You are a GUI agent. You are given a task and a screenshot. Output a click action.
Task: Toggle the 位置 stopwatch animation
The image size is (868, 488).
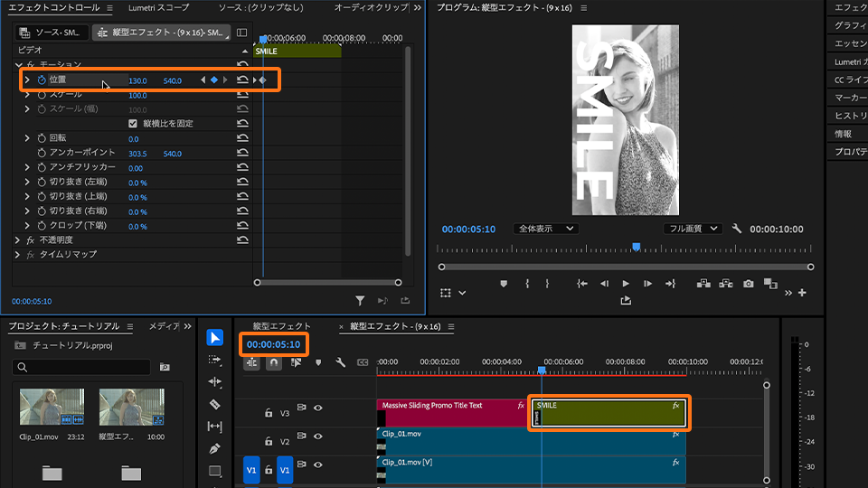[x=41, y=80]
